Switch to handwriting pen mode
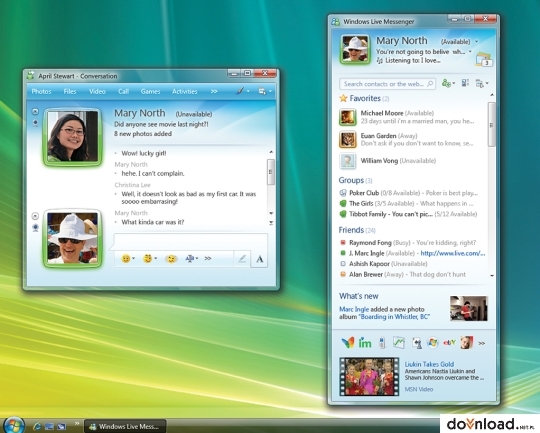Screen dimensions: 540x433 [242, 259]
